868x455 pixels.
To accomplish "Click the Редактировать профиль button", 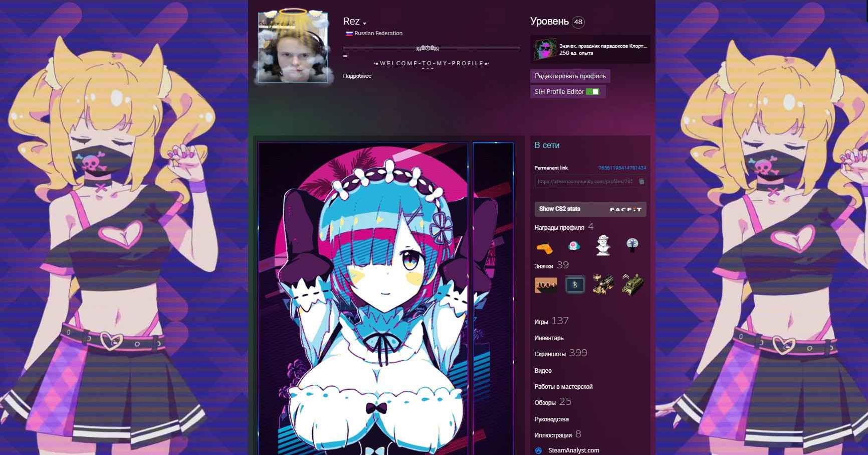I will tap(570, 76).
